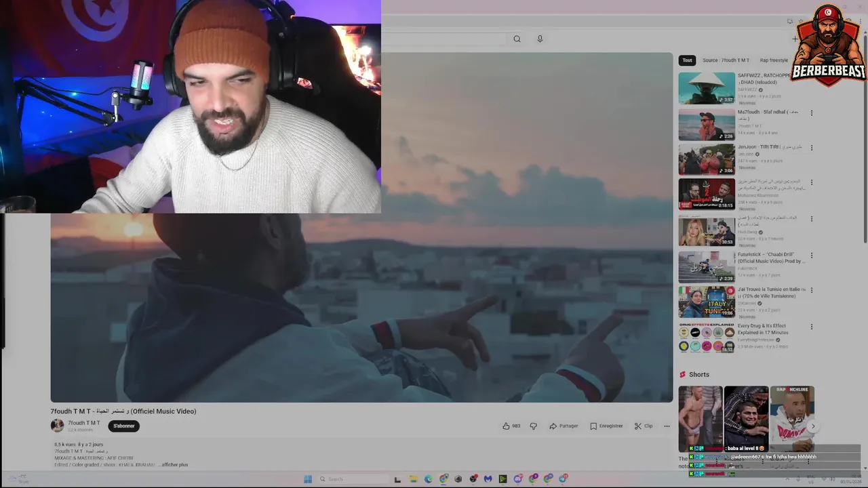Screen dimensions: 868x488
Task: Open File Explorer from the taskbar
Action: click(x=413, y=479)
